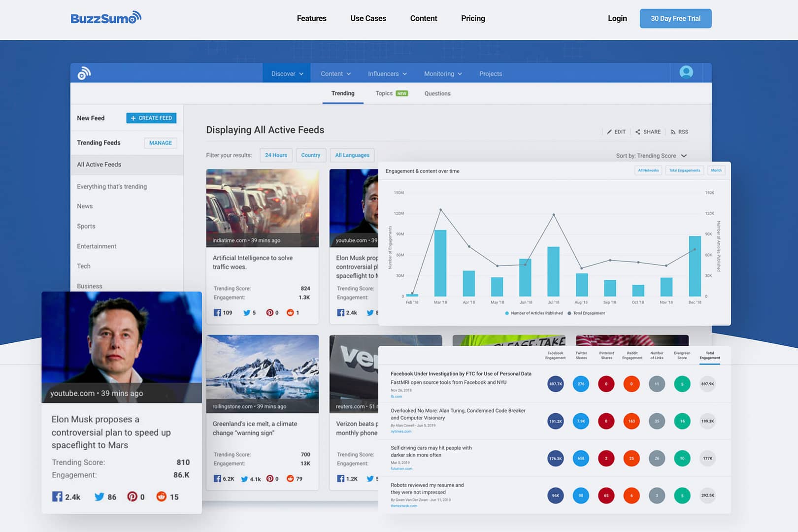Toggle Number of Articles Published legend
Screen dimensions: 798x532
[x=534, y=313]
